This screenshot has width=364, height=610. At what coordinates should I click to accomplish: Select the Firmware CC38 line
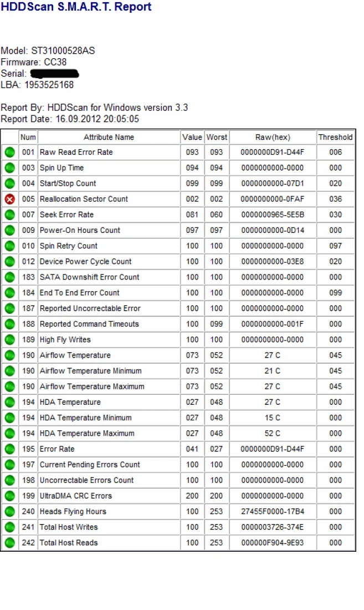[34, 62]
